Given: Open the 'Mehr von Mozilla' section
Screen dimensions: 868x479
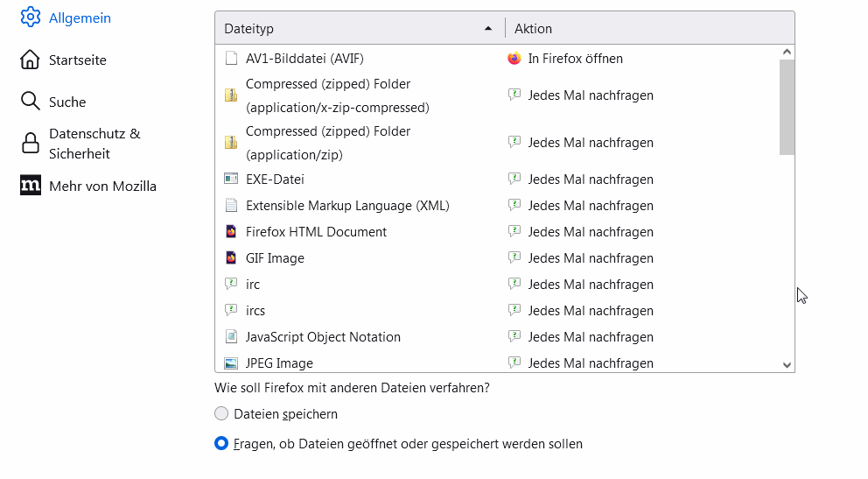Looking at the screenshot, I should [x=102, y=186].
